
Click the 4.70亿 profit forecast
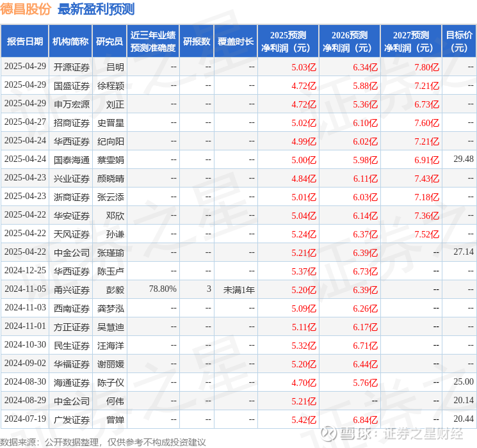304,383
